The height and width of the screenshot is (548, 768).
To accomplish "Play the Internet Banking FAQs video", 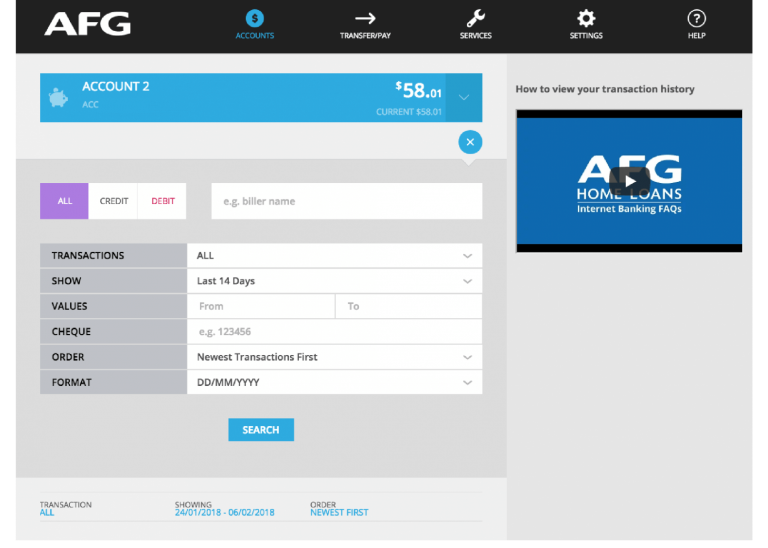I will pyautogui.click(x=629, y=181).
